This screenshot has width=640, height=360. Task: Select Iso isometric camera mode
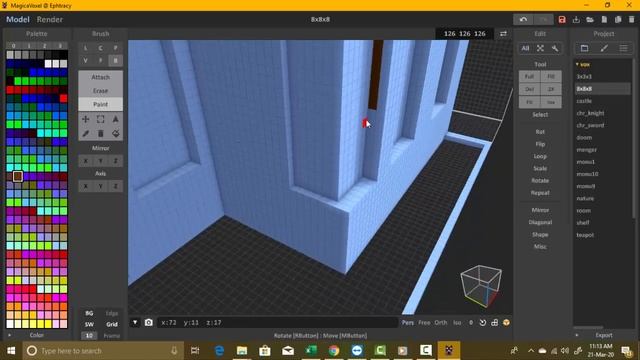click(x=457, y=322)
